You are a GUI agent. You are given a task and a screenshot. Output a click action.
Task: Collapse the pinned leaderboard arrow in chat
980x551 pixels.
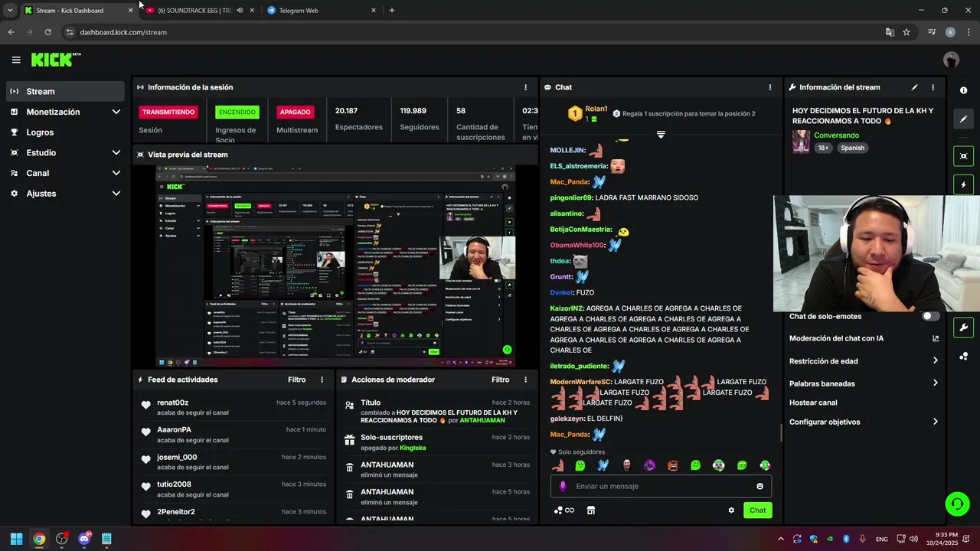tap(661, 135)
